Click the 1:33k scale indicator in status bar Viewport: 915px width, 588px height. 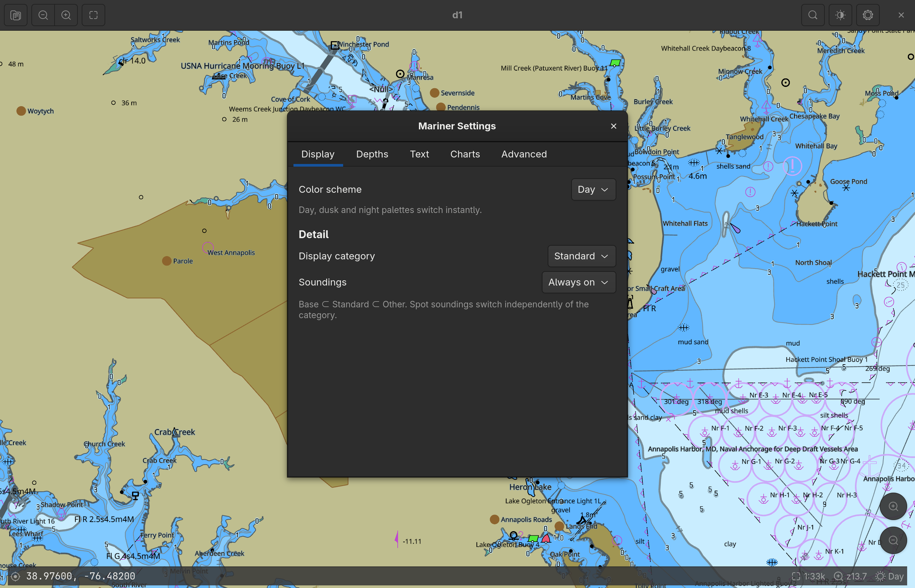point(808,576)
